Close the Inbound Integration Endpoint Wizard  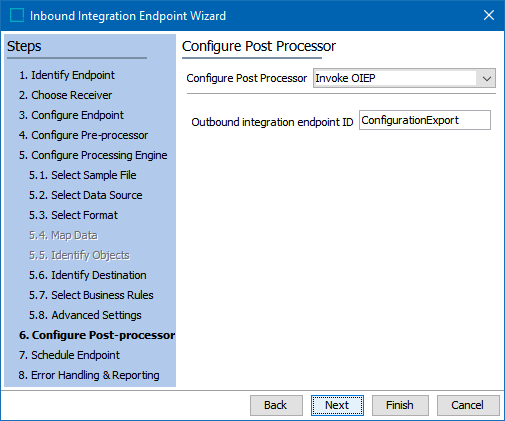[489, 15]
